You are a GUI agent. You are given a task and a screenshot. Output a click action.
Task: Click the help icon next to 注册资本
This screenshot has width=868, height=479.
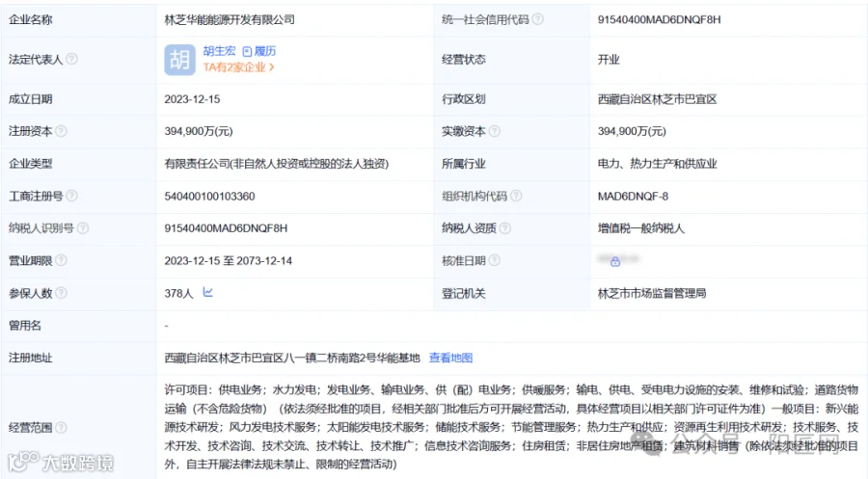(x=61, y=131)
